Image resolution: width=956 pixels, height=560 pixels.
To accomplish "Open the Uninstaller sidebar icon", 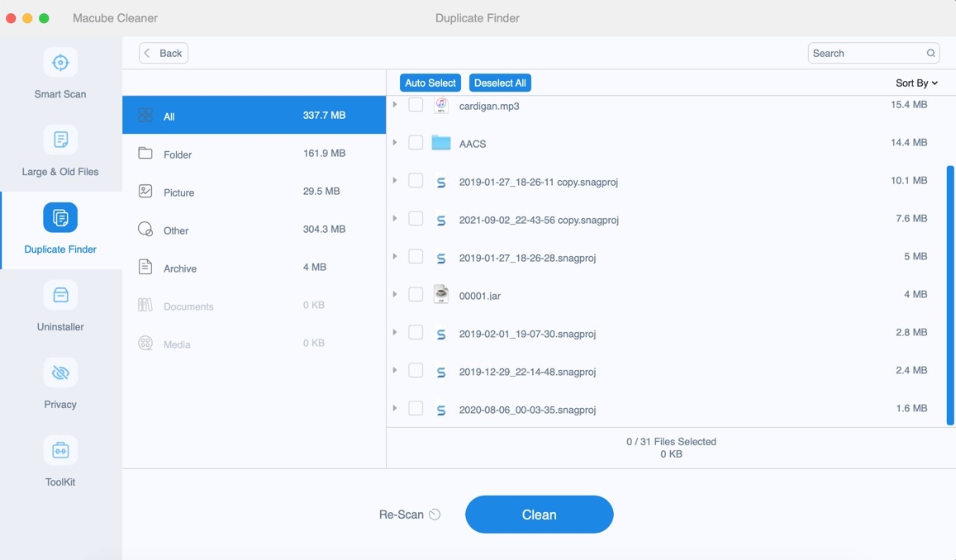I will pyautogui.click(x=60, y=295).
